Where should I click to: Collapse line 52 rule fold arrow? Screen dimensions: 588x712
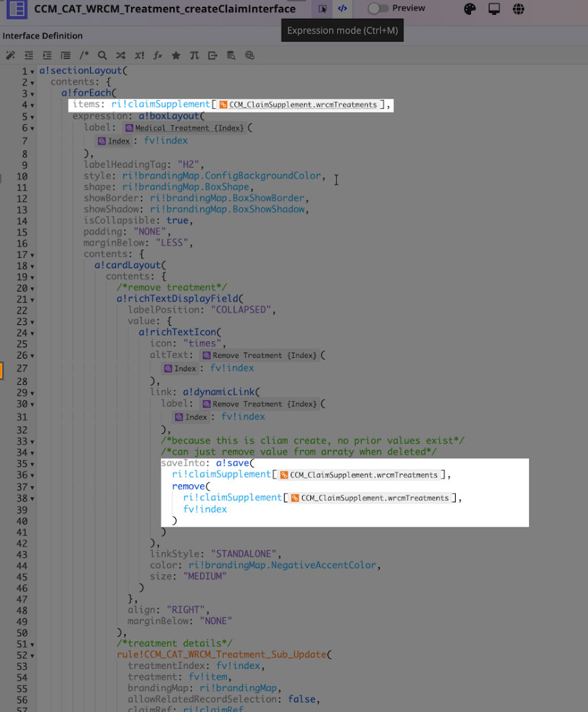(32, 656)
